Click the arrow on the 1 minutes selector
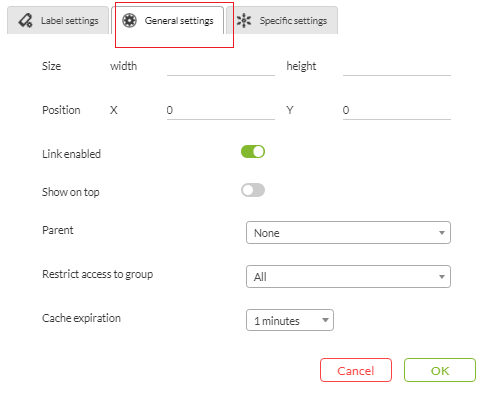This screenshot has height=413, width=500. coord(325,320)
